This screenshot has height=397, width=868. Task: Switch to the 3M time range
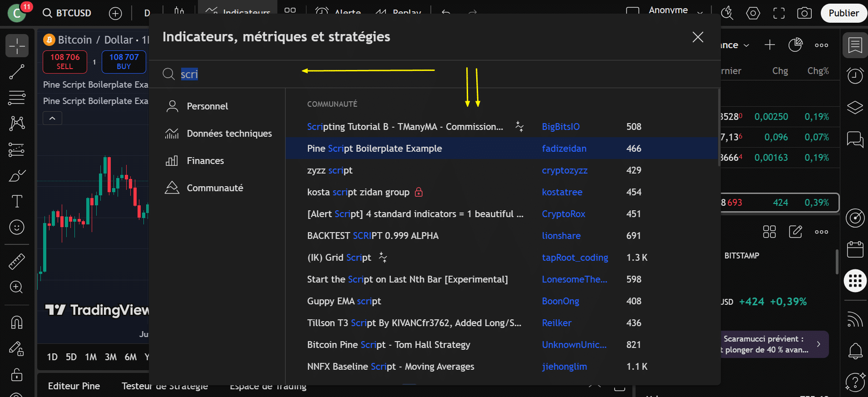coord(111,357)
